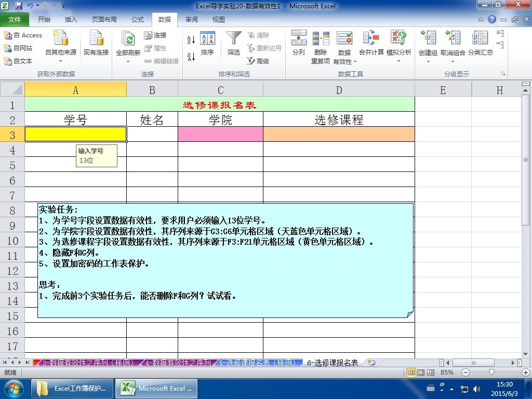Viewport: 532px width, 399px height.
Task: Switch to the Review (审阅) tab
Action: click(192, 20)
